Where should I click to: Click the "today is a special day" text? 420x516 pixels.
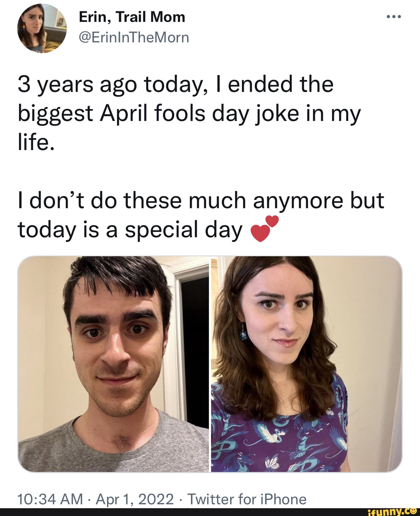click(130, 229)
